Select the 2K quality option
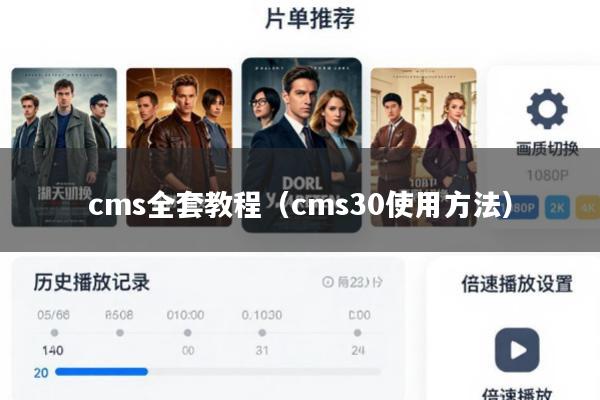The height and width of the screenshot is (400, 600). tap(557, 207)
